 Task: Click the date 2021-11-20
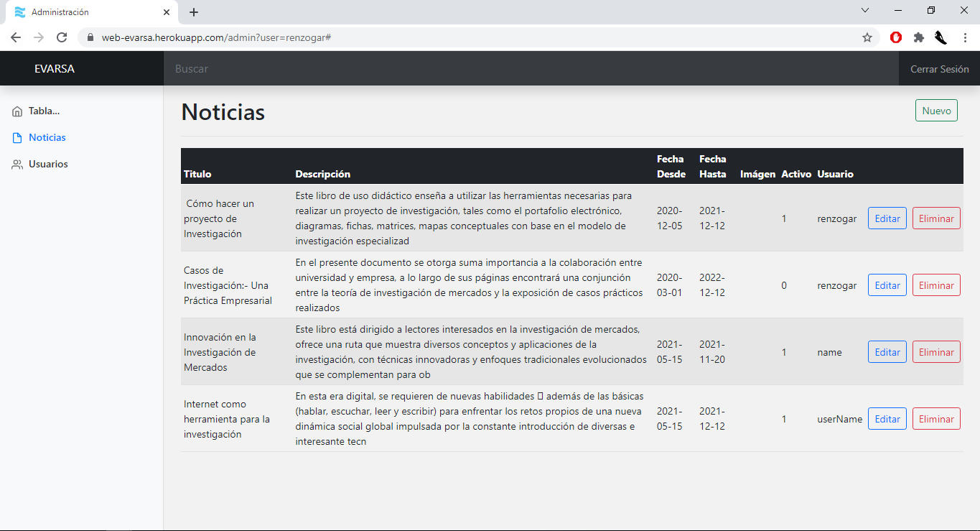[712, 352]
